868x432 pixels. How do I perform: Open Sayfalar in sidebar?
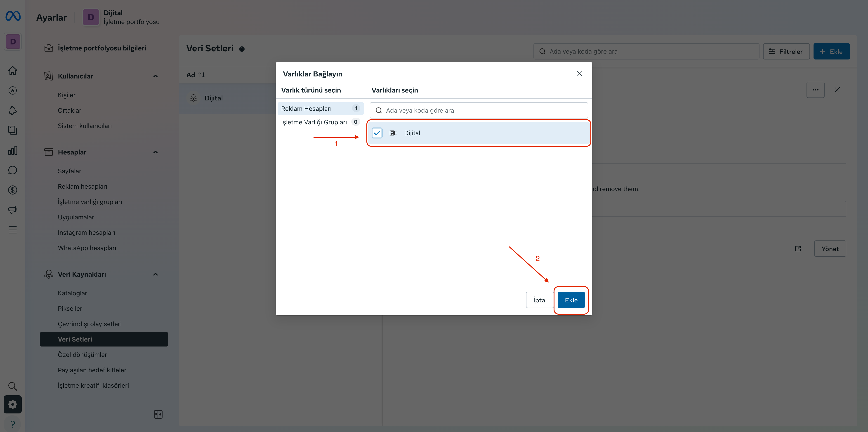pos(69,171)
